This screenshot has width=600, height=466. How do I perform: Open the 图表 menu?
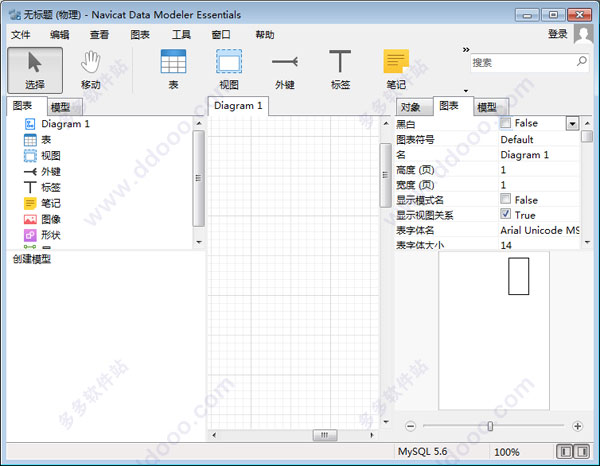pos(140,35)
